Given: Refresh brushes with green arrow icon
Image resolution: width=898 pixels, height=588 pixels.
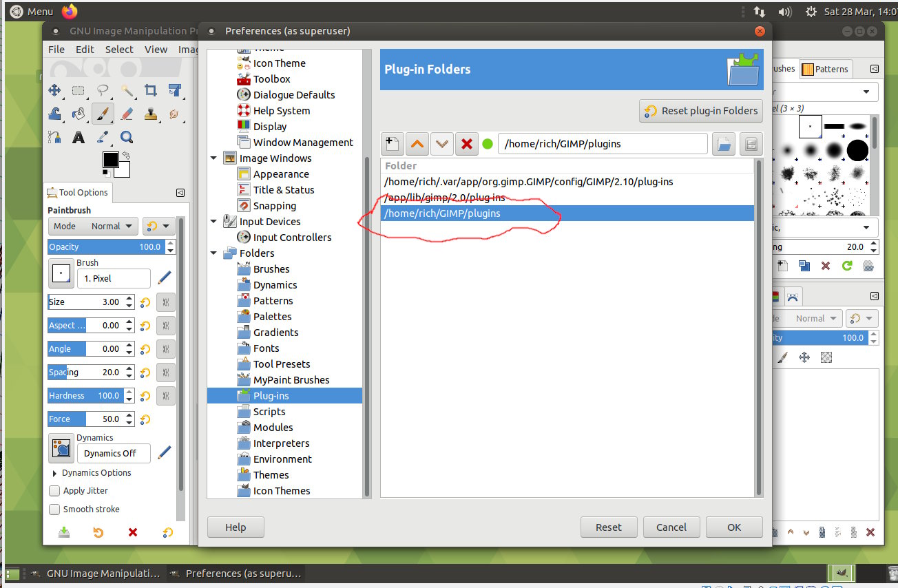Looking at the screenshot, I should point(847,265).
